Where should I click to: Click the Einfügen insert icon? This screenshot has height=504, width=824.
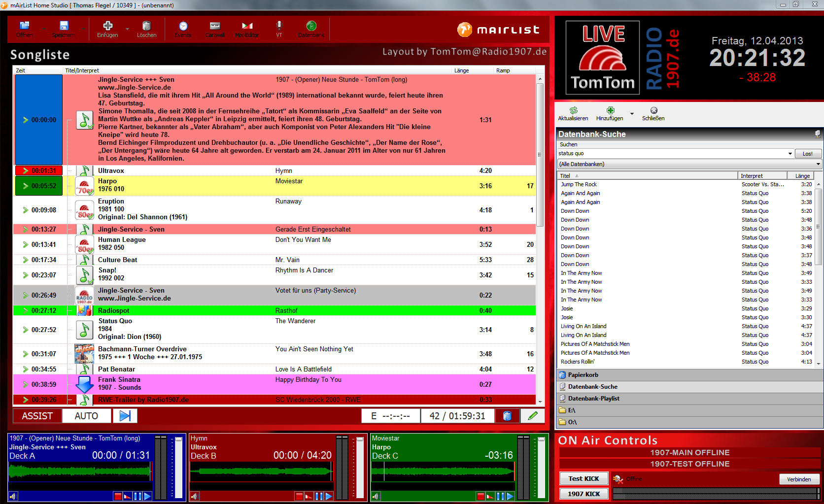click(x=107, y=26)
